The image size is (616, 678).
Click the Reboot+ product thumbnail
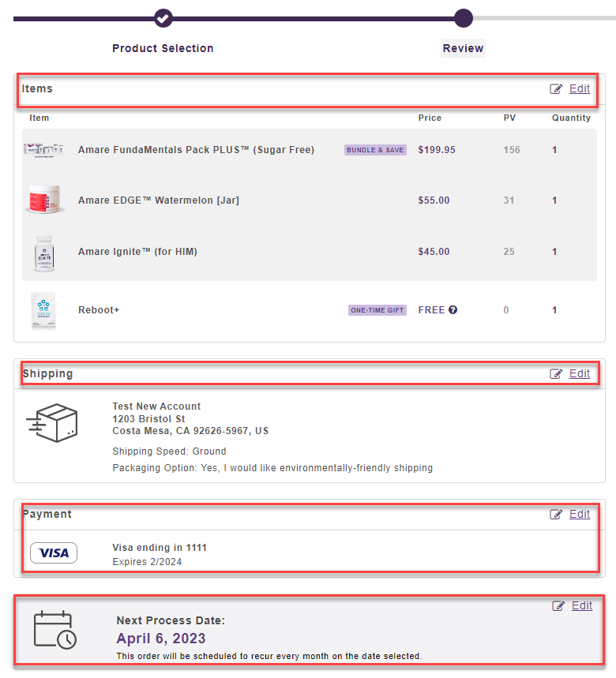pos(43,310)
